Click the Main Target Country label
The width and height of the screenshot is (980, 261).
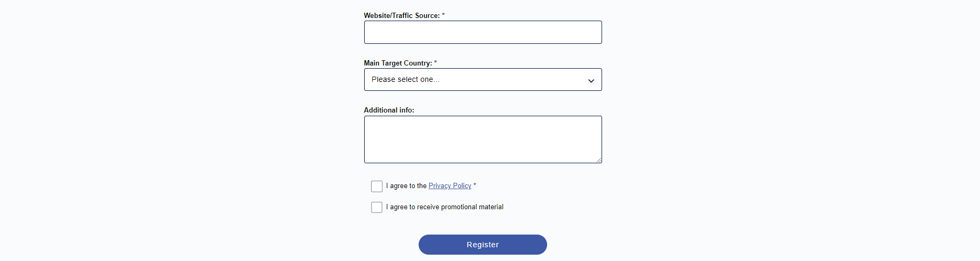point(397,63)
